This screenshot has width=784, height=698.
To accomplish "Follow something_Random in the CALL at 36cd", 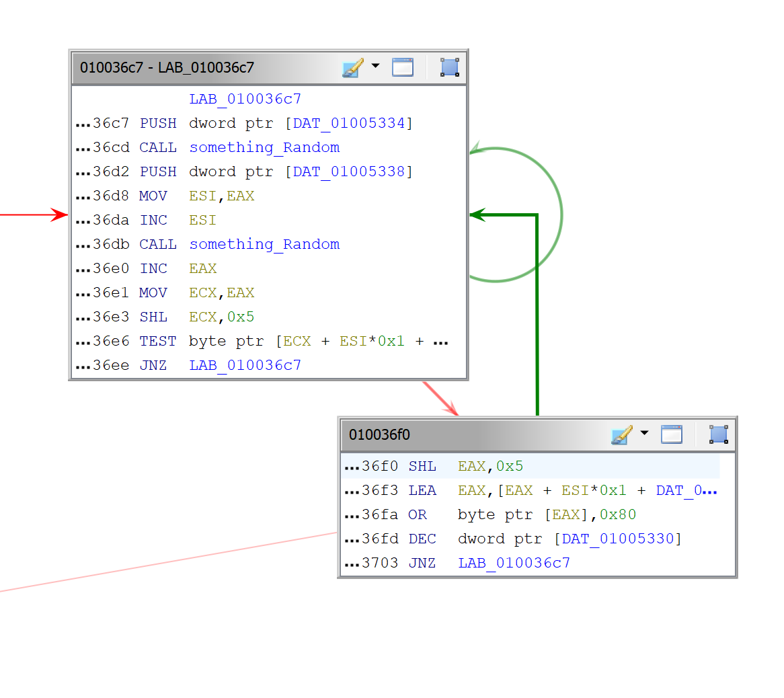I will click(x=264, y=147).
